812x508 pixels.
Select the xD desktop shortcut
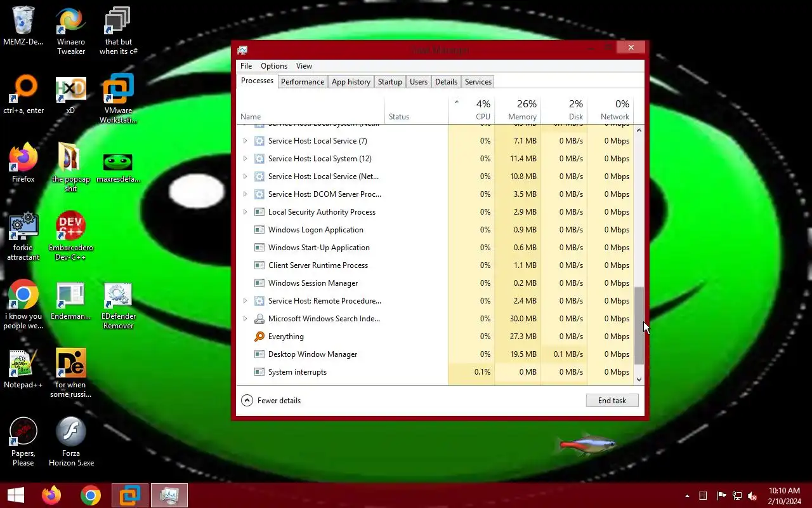[x=70, y=95]
